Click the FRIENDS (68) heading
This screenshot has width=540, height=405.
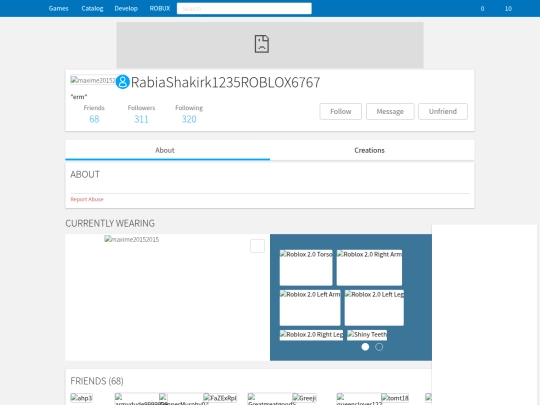click(97, 381)
